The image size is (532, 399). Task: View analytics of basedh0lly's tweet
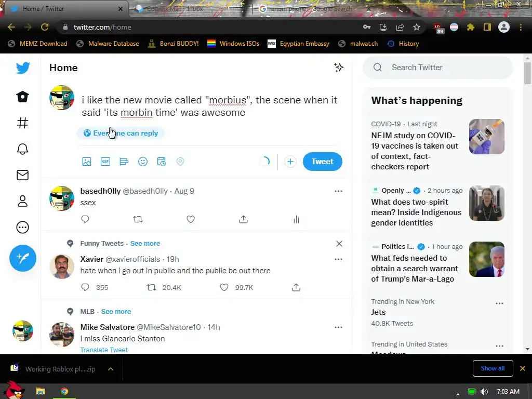[296, 219]
